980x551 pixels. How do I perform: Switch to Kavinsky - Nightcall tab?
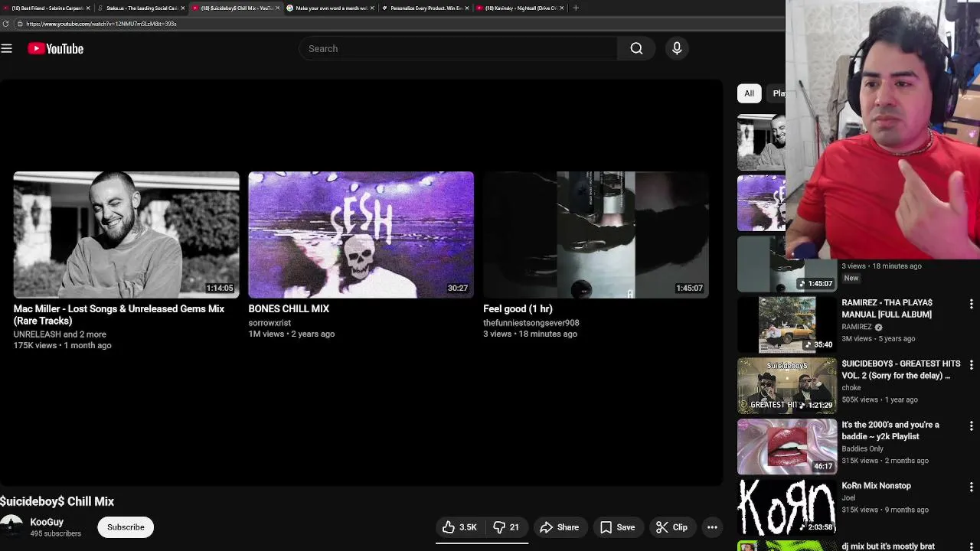520,8
